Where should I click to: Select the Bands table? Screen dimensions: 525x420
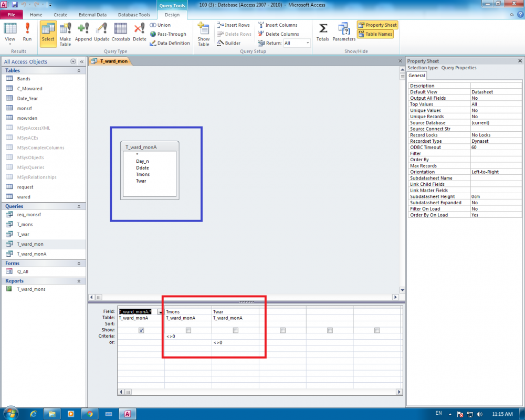tap(24, 79)
